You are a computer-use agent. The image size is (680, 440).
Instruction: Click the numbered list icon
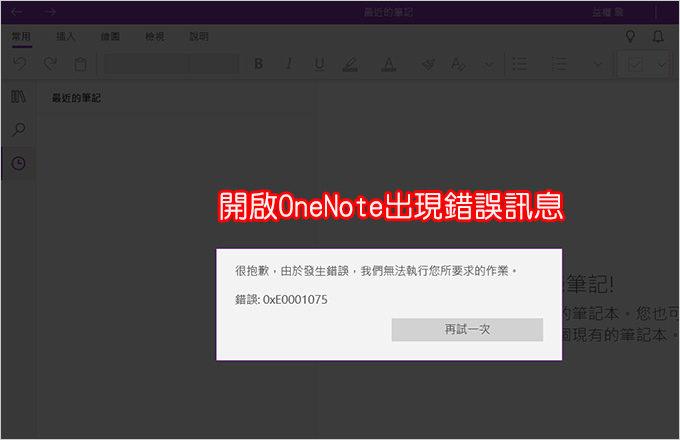coord(558,64)
